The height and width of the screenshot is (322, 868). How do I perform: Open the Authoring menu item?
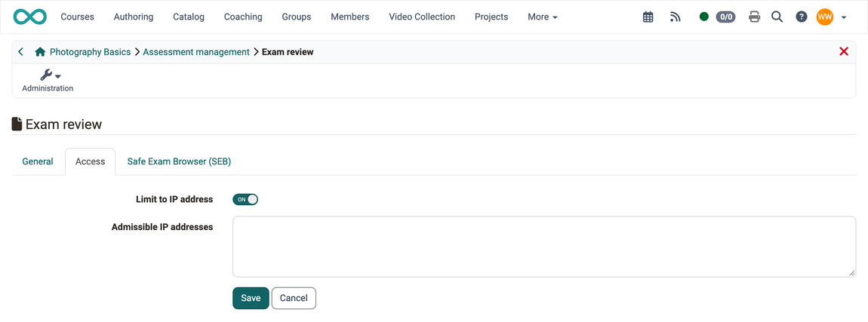tap(134, 17)
